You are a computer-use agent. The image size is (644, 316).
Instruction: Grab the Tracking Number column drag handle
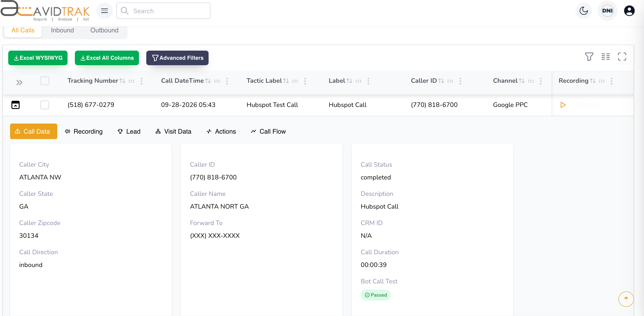coord(131,81)
